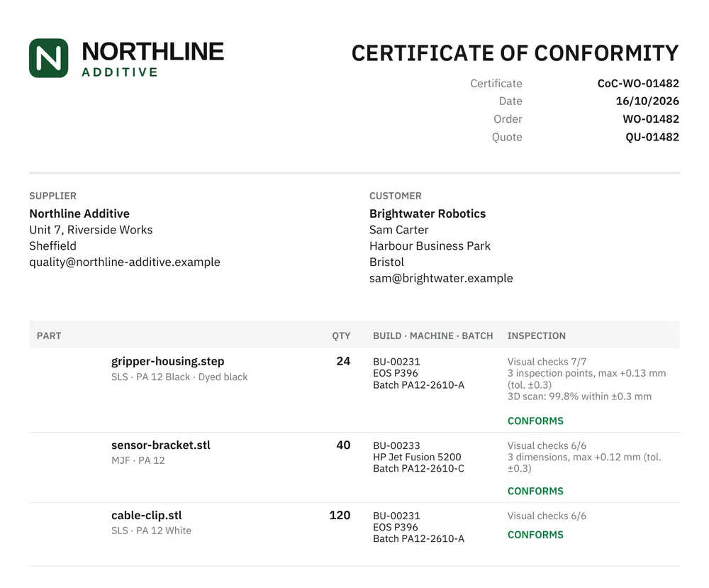Click CONFORMS status for cable-clip.stl
709x588 pixels.
(x=535, y=535)
